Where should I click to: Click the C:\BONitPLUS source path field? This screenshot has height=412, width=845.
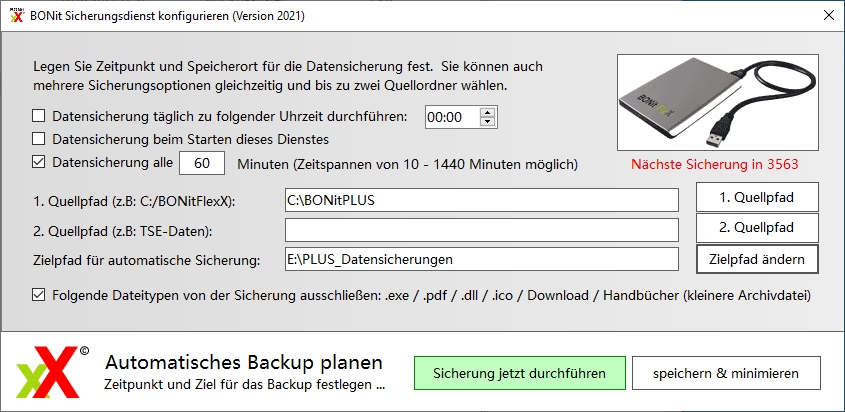482,200
